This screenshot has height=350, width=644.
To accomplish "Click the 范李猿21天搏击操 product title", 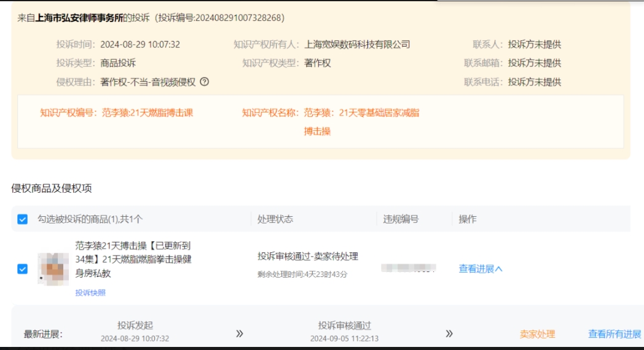I will 133,260.
